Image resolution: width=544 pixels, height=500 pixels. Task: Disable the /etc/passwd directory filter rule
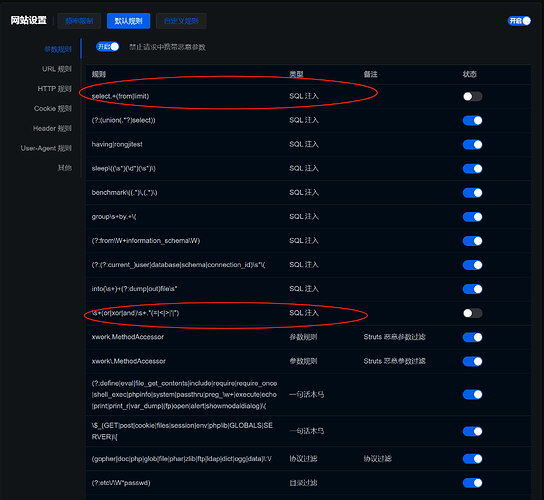click(x=472, y=483)
